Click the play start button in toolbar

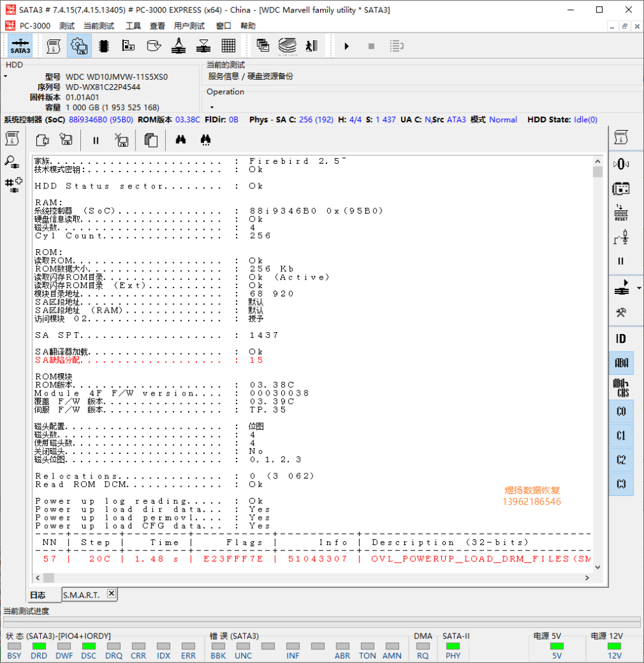pyautogui.click(x=347, y=46)
